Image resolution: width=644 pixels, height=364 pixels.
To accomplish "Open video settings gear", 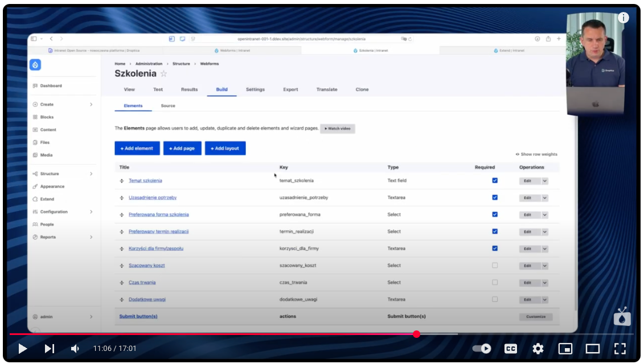I will click(538, 349).
